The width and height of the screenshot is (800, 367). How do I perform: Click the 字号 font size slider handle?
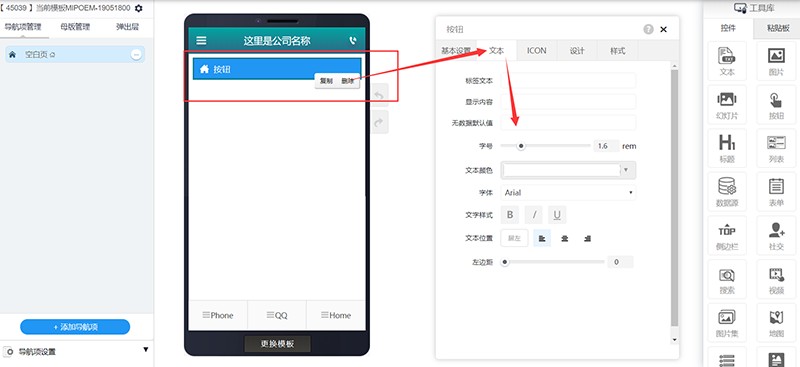521,146
